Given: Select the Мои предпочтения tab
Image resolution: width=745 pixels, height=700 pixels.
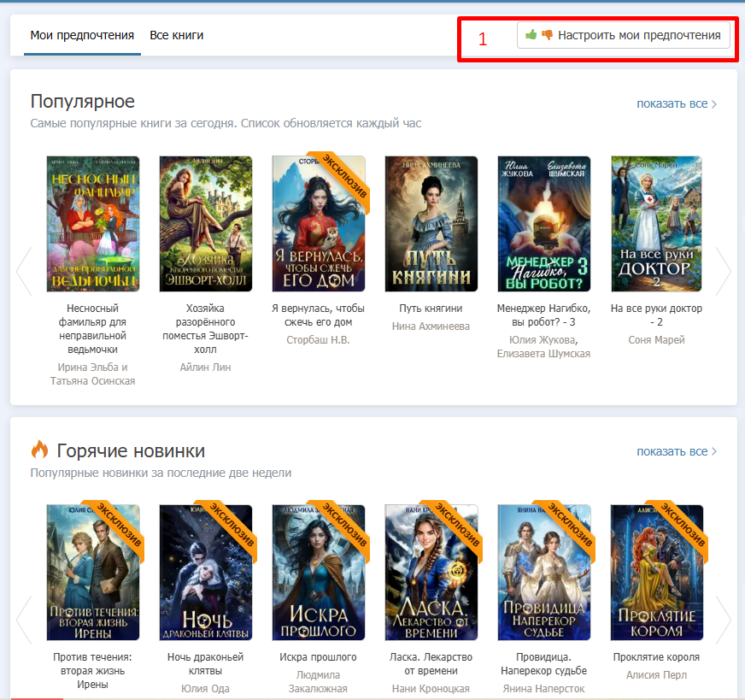Looking at the screenshot, I should point(82,35).
